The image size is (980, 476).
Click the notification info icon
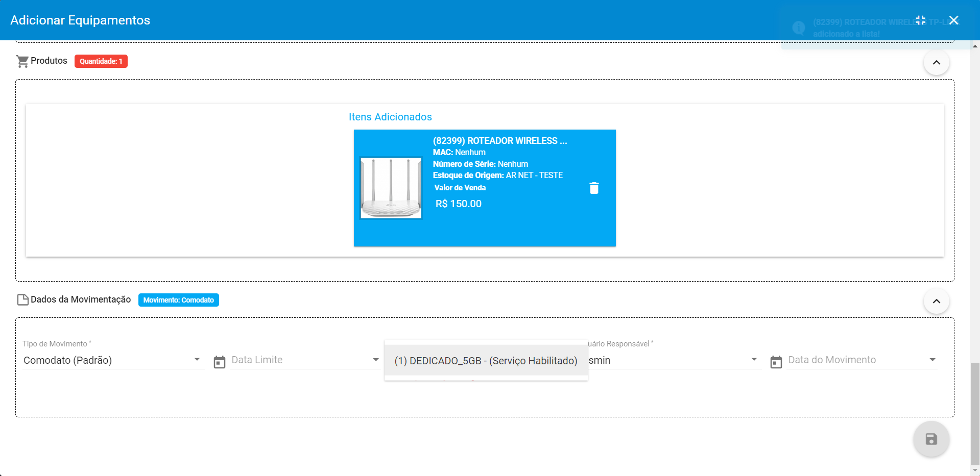coord(799,28)
